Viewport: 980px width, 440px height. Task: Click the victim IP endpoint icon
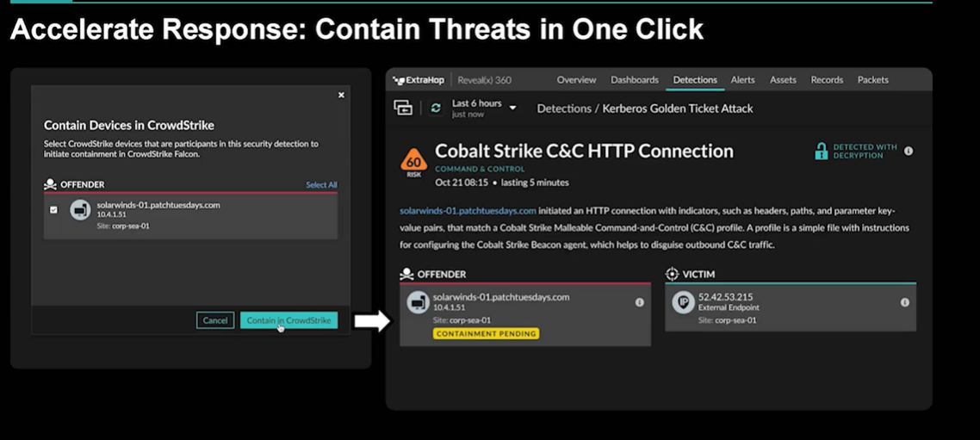click(x=683, y=302)
